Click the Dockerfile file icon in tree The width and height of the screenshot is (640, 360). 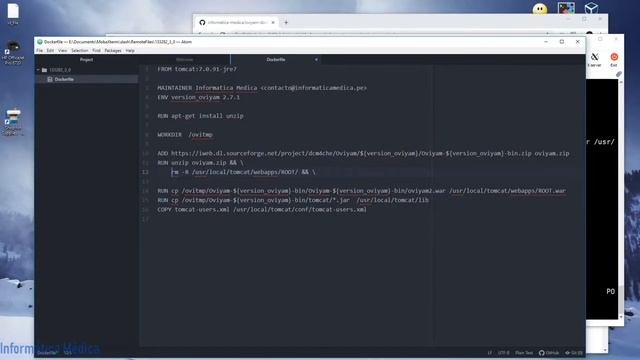[x=50, y=79]
